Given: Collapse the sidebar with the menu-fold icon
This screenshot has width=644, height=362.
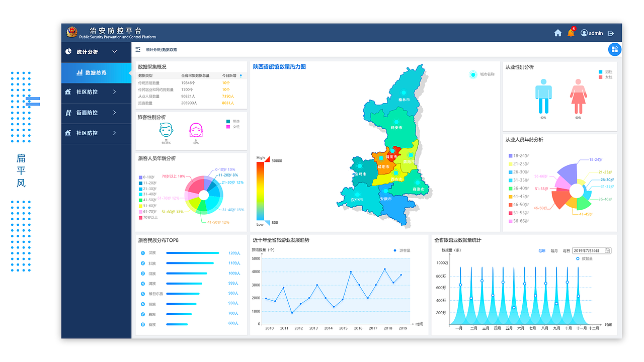Looking at the screenshot, I should point(138,49).
